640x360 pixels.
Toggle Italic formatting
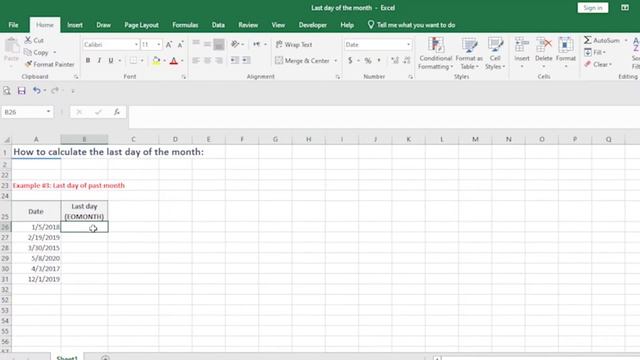point(99,60)
